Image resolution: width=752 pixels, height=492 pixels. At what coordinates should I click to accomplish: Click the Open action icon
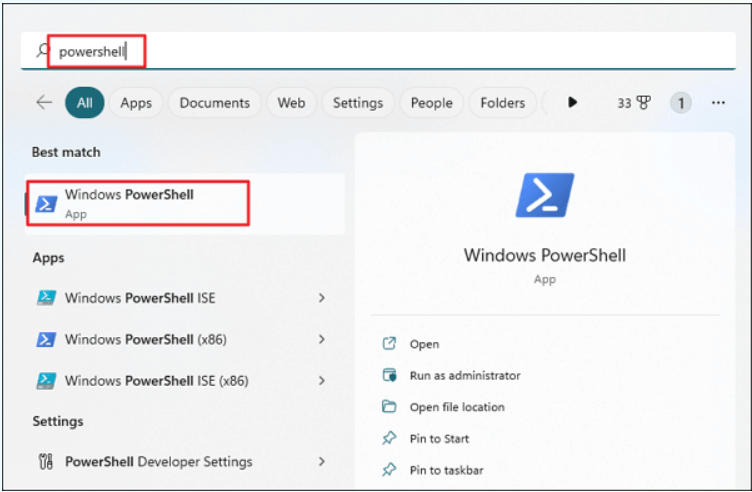point(389,343)
